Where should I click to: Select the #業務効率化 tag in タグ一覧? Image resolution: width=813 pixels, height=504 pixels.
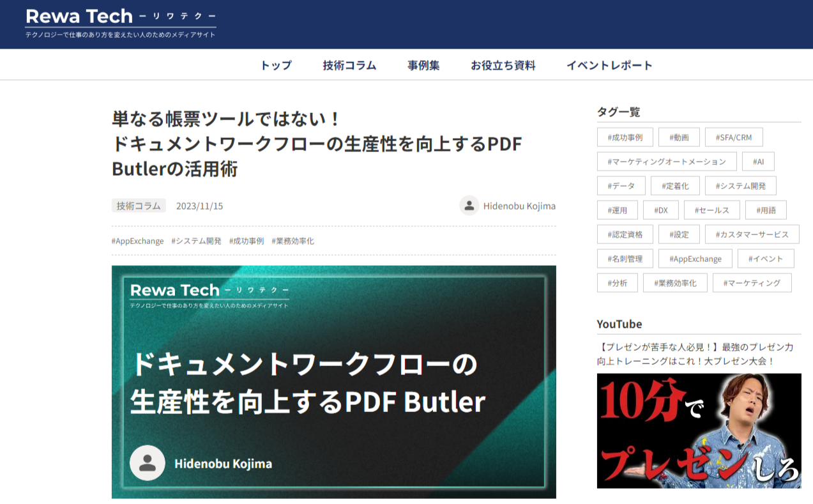click(x=675, y=283)
